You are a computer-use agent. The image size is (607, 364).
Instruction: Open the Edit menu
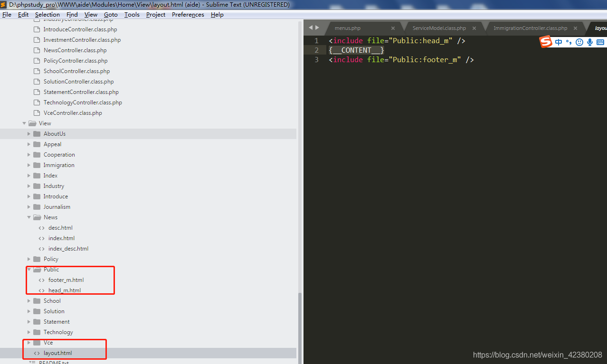click(x=23, y=15)
